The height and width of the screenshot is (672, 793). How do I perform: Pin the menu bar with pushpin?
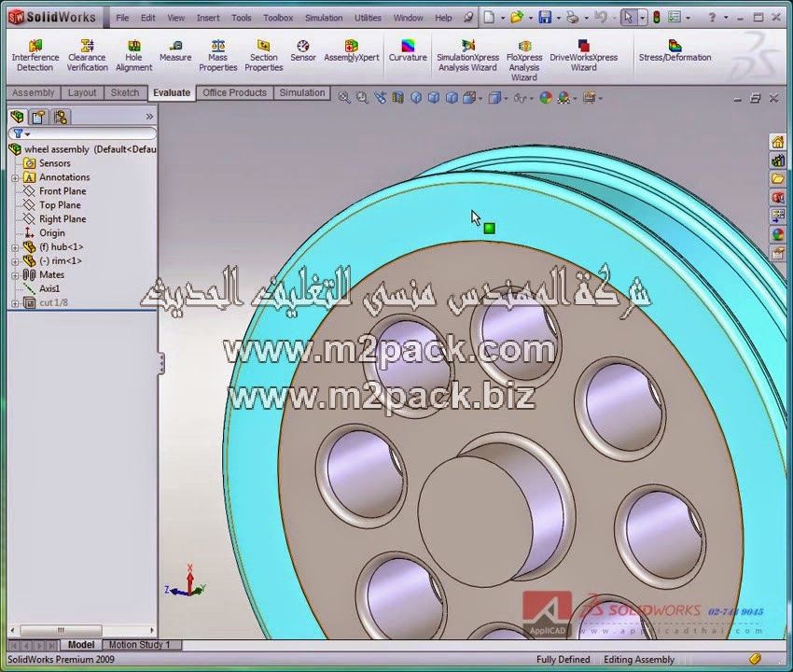[469, 18]
